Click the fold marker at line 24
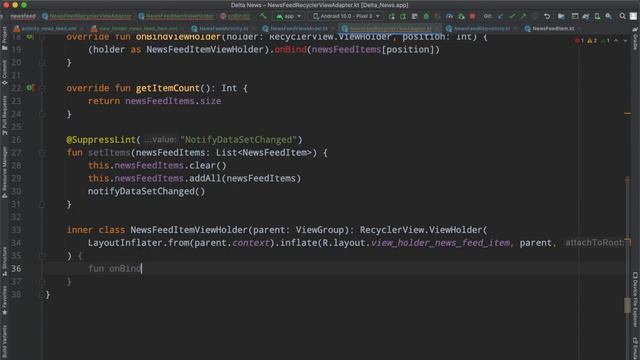Image resolution: width=640 pixels, height=360 pixels. tap(42, 114)
